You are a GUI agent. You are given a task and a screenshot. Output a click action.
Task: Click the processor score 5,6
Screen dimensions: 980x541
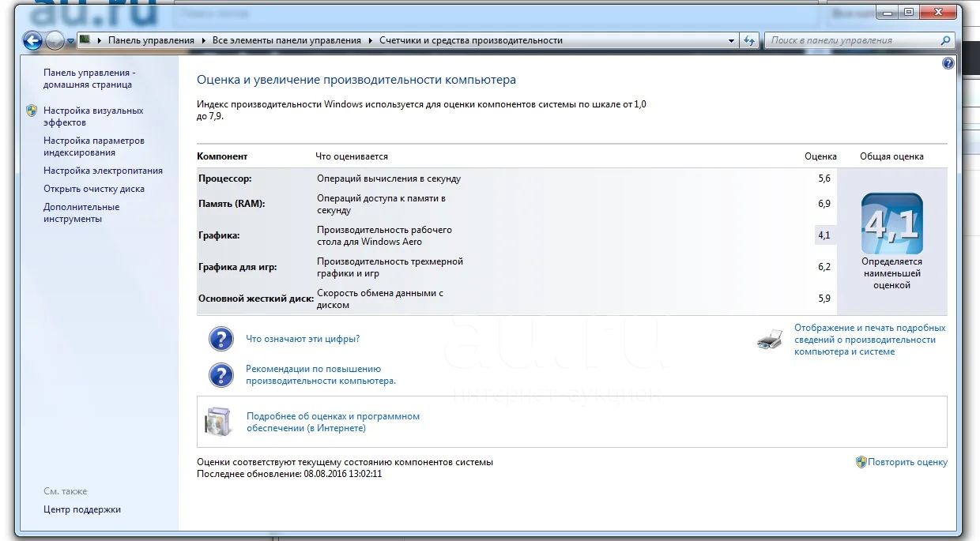pos(824,178)
